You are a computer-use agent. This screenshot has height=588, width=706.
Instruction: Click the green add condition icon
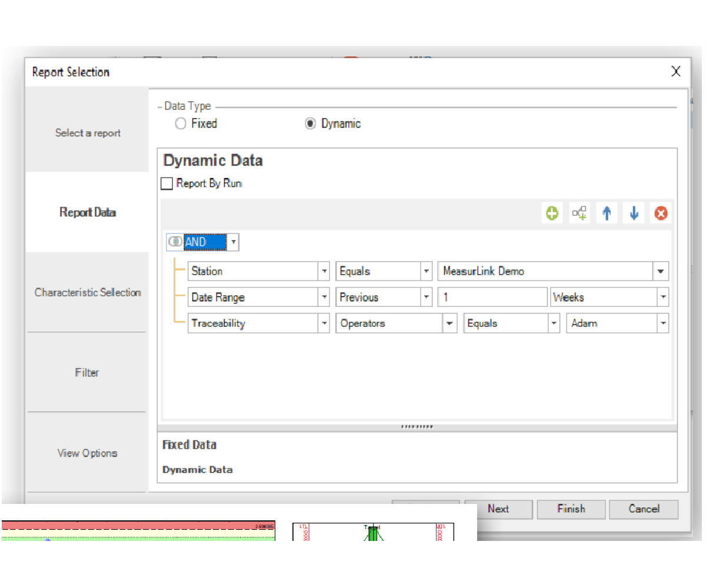(552, 213)
